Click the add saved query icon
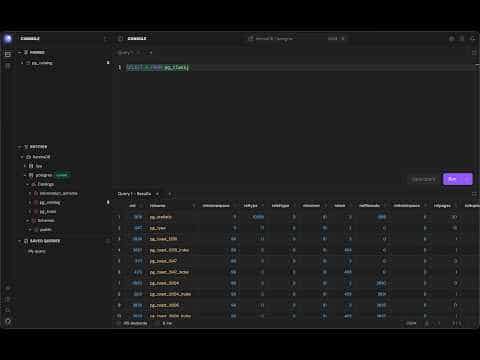This screenshot has width=480, height=360. (x=107, y=241)
